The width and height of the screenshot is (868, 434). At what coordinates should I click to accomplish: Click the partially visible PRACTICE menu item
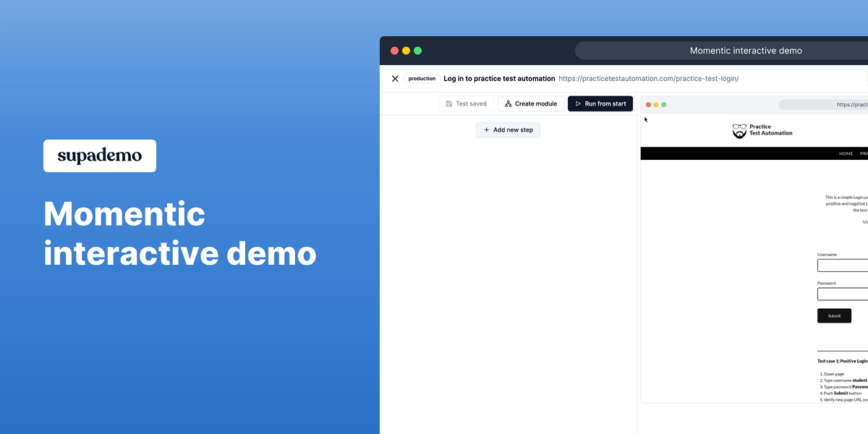point(864,153)
